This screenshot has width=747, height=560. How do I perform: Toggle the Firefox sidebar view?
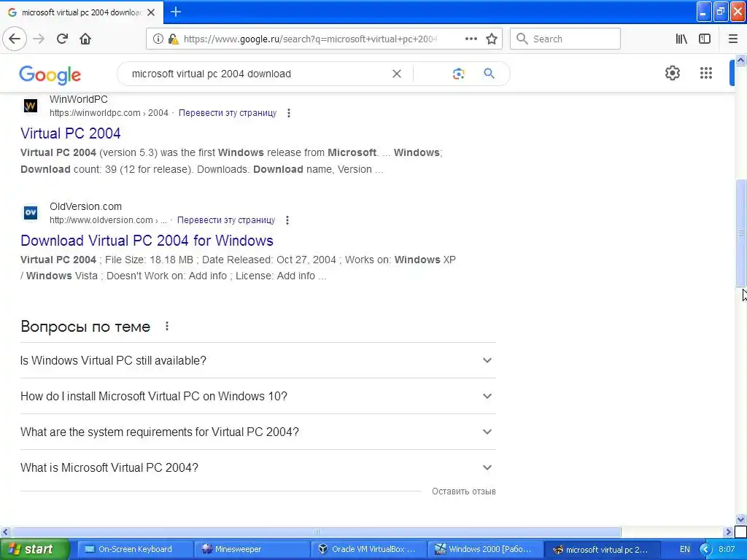(705, 39)
